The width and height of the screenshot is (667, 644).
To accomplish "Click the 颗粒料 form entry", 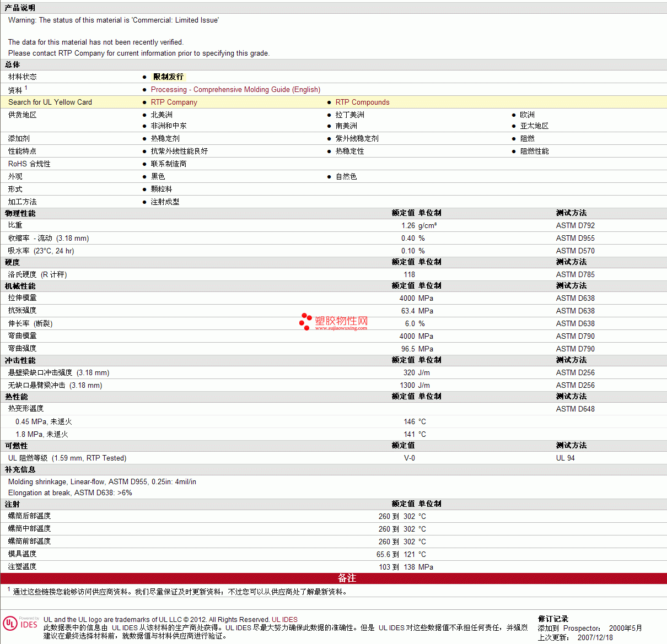I will point(162,189).
